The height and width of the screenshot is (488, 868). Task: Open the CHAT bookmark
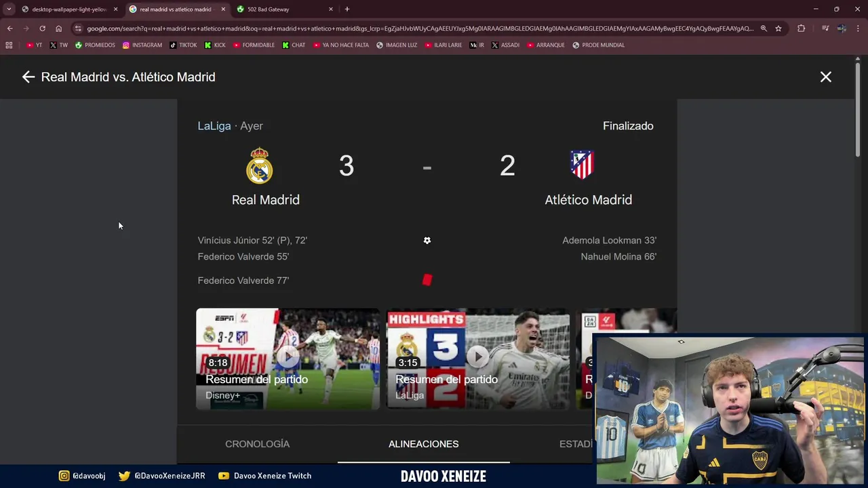point(294,45)
